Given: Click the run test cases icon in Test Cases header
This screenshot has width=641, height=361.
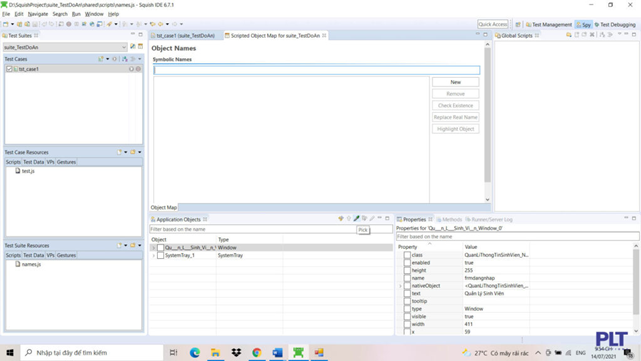Looking at the screenshot, I should [x=114, y=59].
